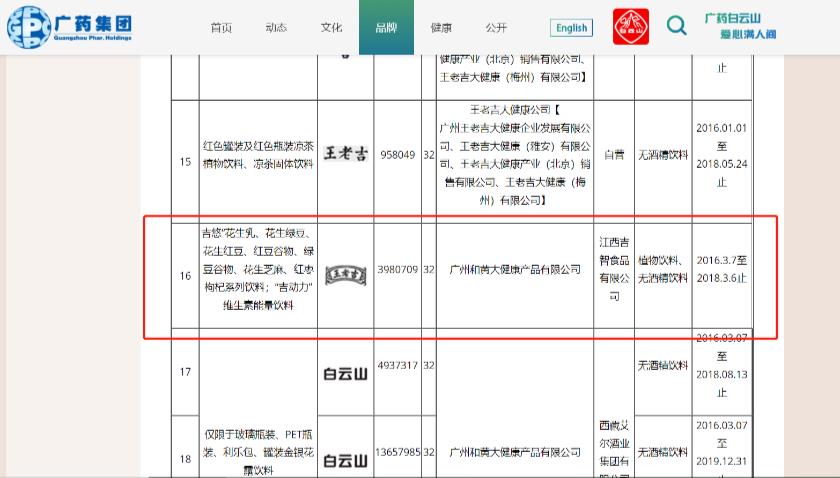The width and height of the screenshot is (840, 478).
Task: Select 红色罐装及红色瓶装凉茶 product text
Action: click(258, 155)
